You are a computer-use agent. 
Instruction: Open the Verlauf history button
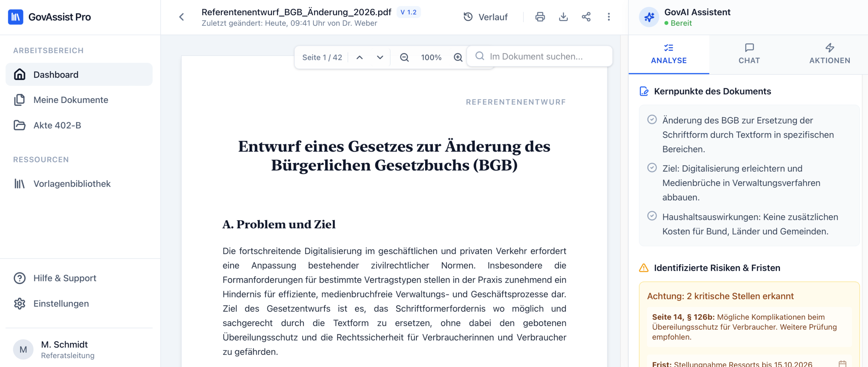click(486, 17)
